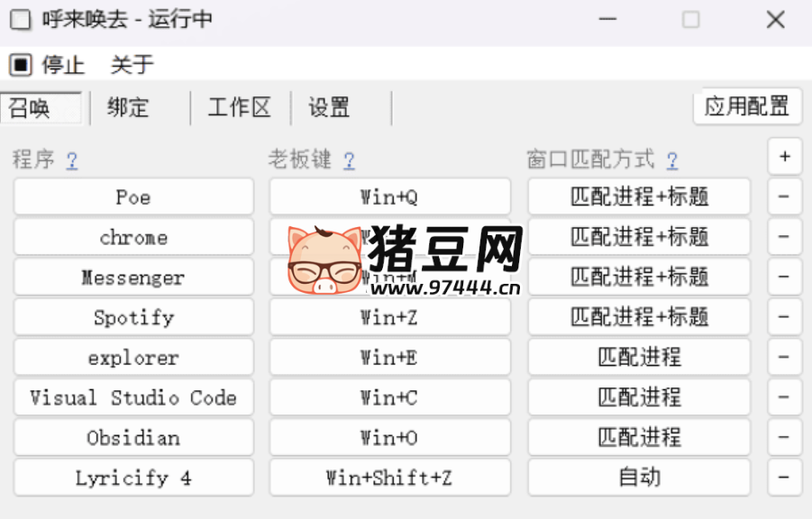Click the 应用配置 button
Viewport: 812px width, 519px height.
coord(747,106)
